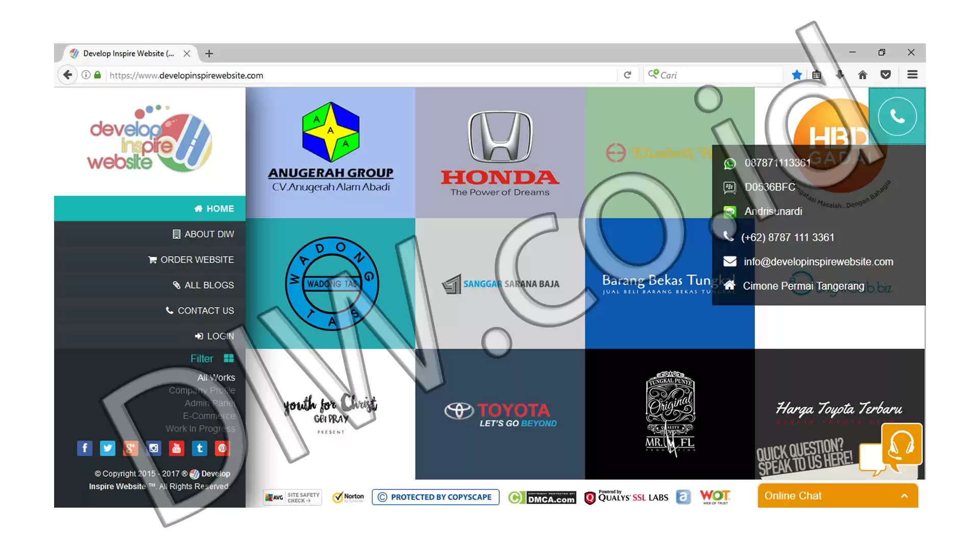Click the Pocket icon in toolbar
This screenshot has width=980, height=551.
point(886,75)
